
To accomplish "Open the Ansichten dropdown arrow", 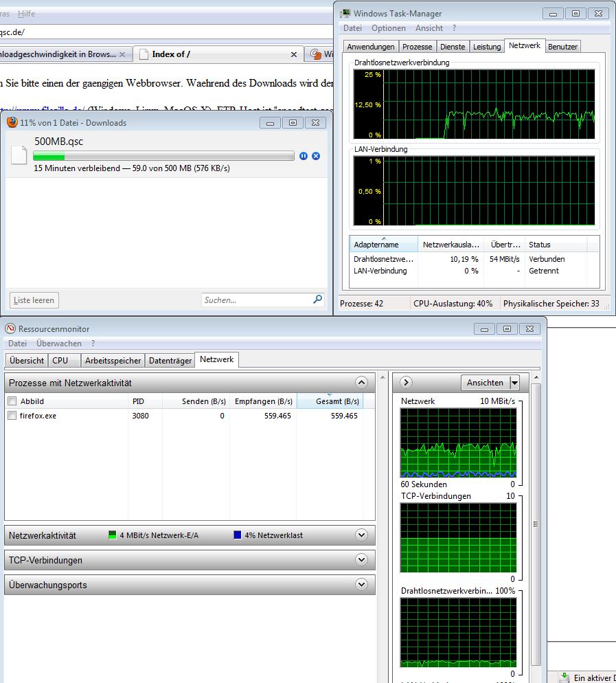I will (x=514, y=383).
